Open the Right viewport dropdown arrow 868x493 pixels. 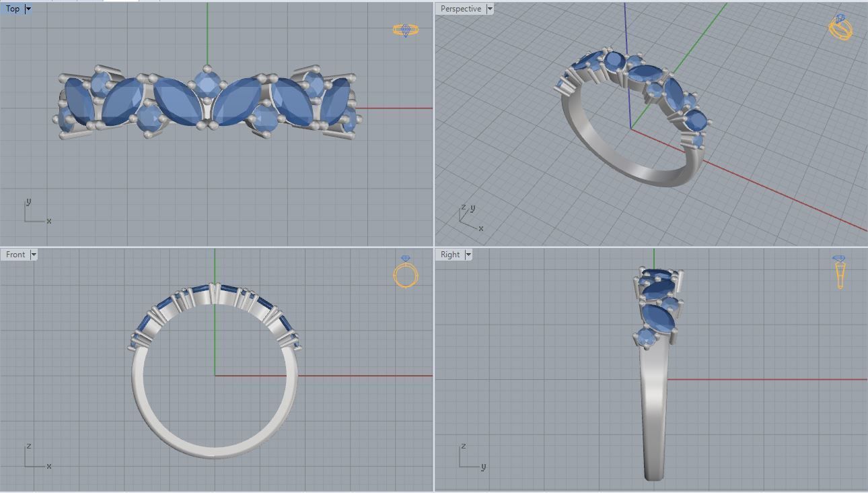(468, 255)
